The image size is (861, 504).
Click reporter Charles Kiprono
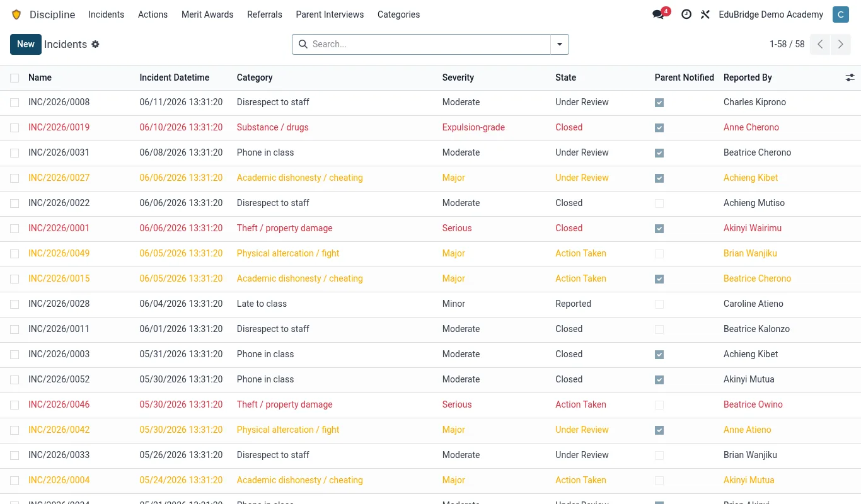click(x=754, y=102)
